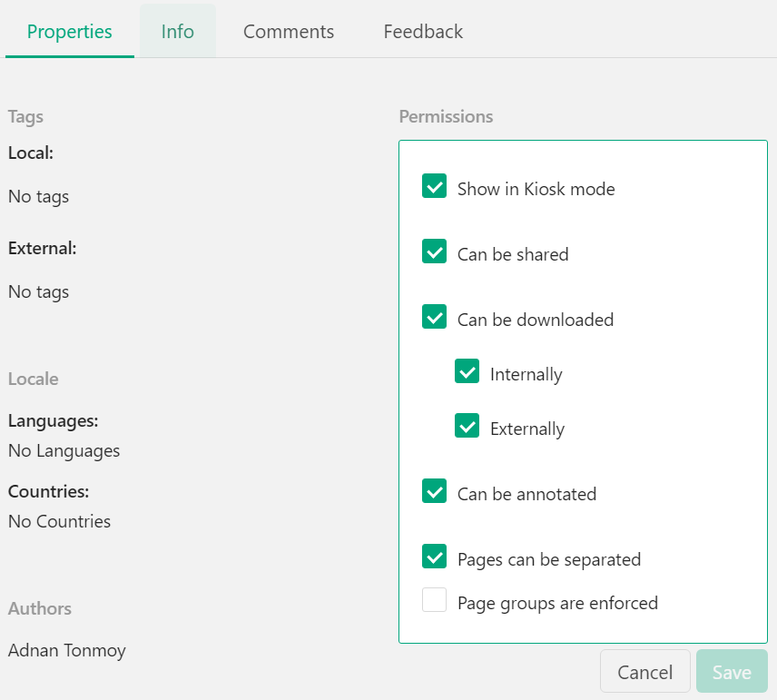Click the "No Countries" text
Viewport: 777px width, 700px height.
coord(59,521)
